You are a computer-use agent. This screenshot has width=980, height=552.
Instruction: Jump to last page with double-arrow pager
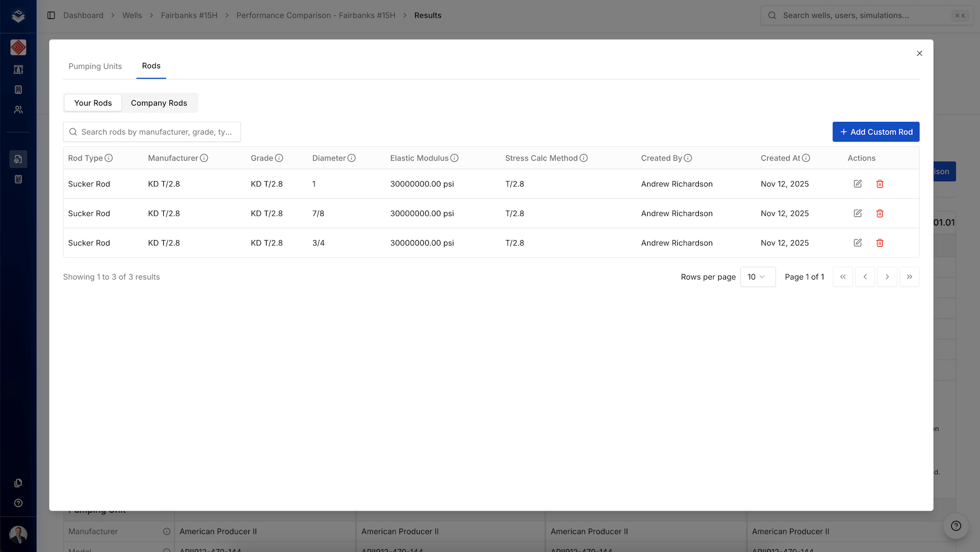tap(909, 276)
